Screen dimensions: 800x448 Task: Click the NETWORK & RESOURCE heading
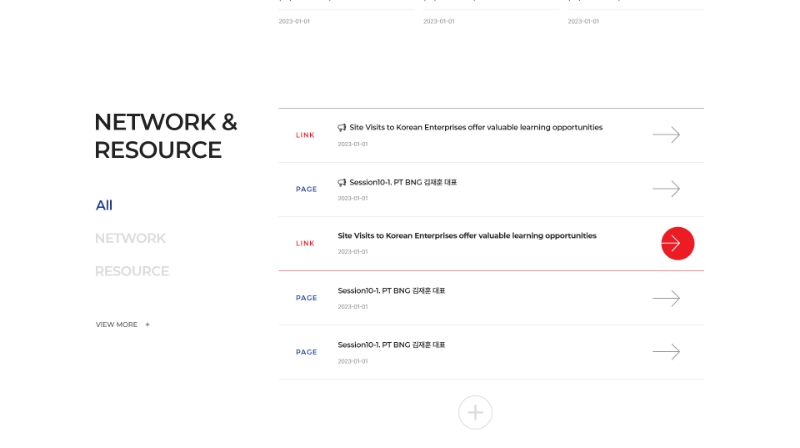pyautogui.click(x=166, y=136)
